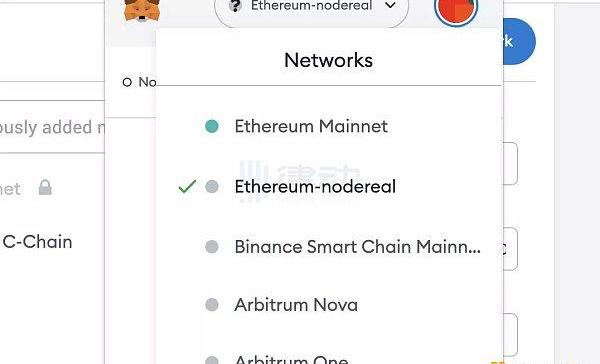
Task: Click the green checkmark beside Ethereum-nodereal
Action: pyautogui.click(x=187, y=186)
